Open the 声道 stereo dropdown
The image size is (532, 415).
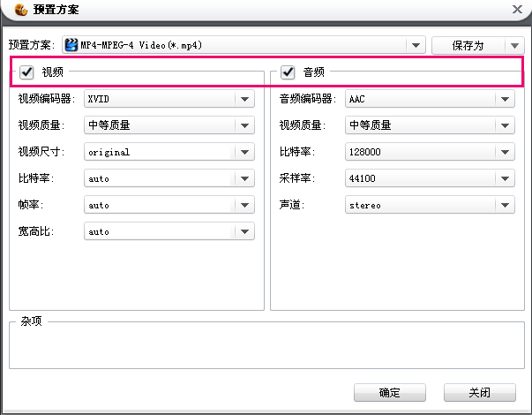click(430, 205)
